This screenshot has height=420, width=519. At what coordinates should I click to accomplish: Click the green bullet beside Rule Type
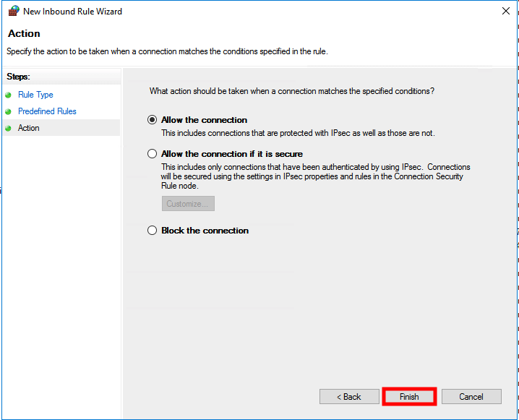8,95
